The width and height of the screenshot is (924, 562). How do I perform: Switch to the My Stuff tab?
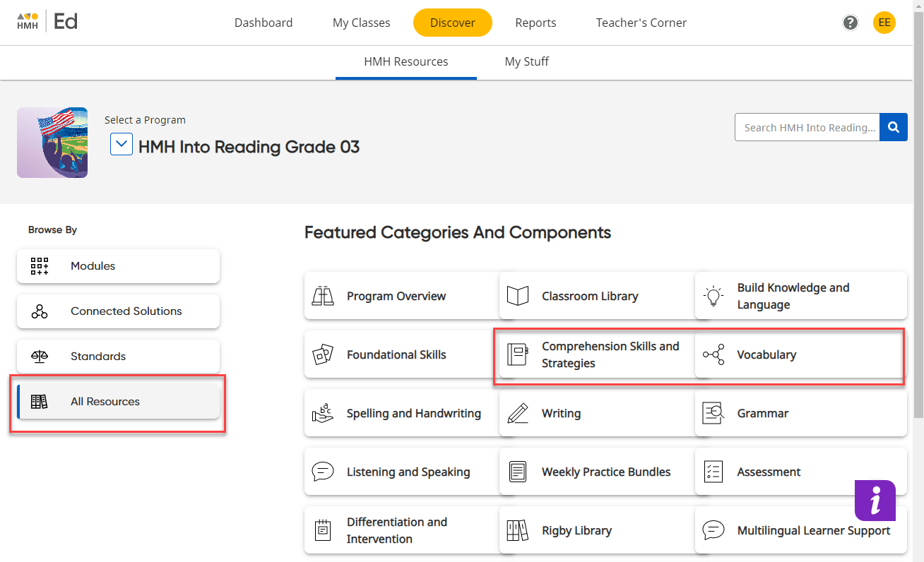point(526,61)
